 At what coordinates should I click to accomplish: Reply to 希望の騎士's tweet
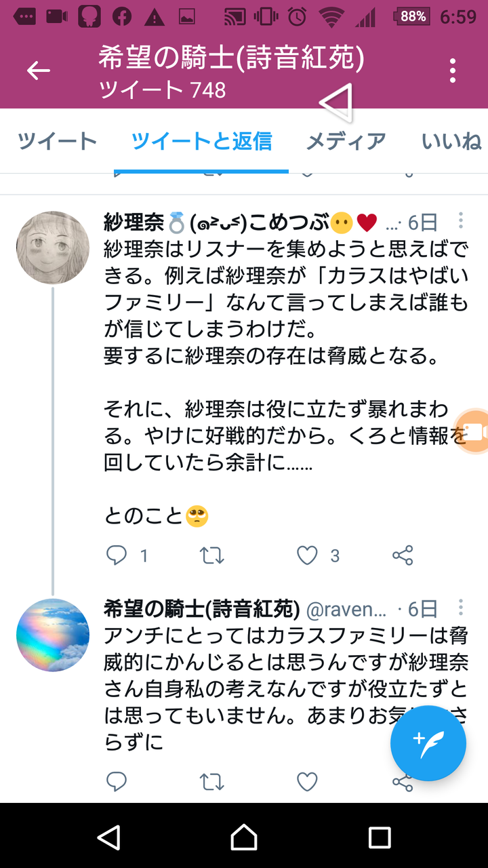117,782
